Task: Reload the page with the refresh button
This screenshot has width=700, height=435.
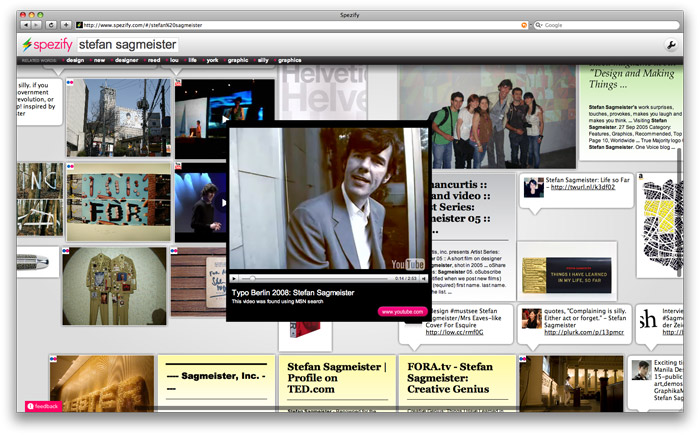Action: [51, 25]
